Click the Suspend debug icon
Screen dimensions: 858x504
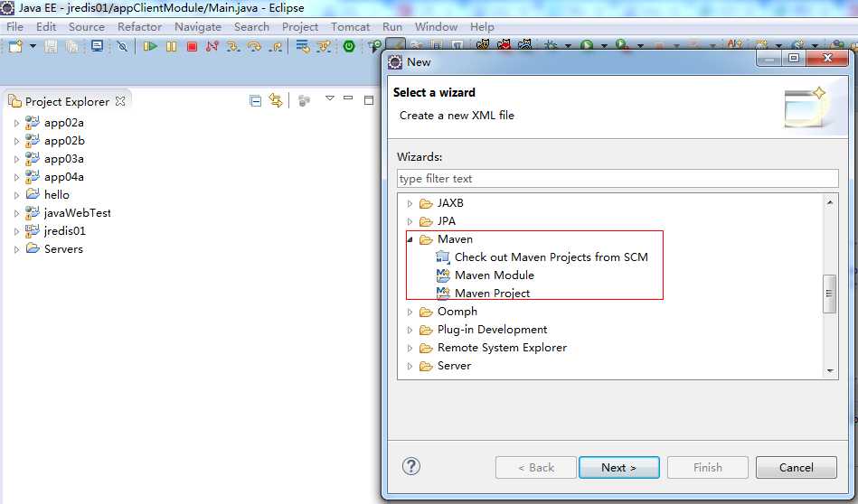point(171,46)
